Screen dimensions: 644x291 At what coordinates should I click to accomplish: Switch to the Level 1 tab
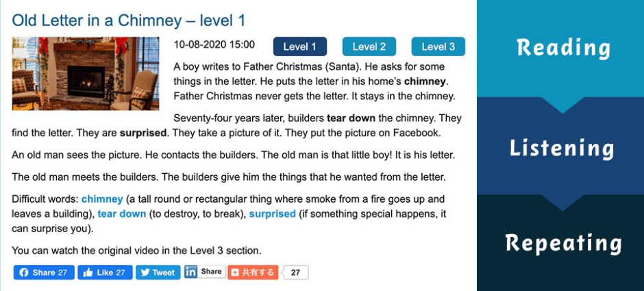299,47
